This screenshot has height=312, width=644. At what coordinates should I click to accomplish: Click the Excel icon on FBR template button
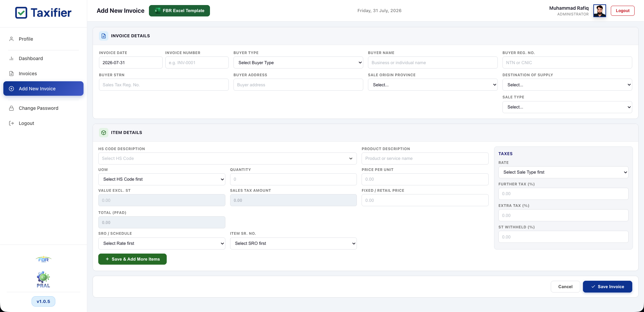coord(157,11)
